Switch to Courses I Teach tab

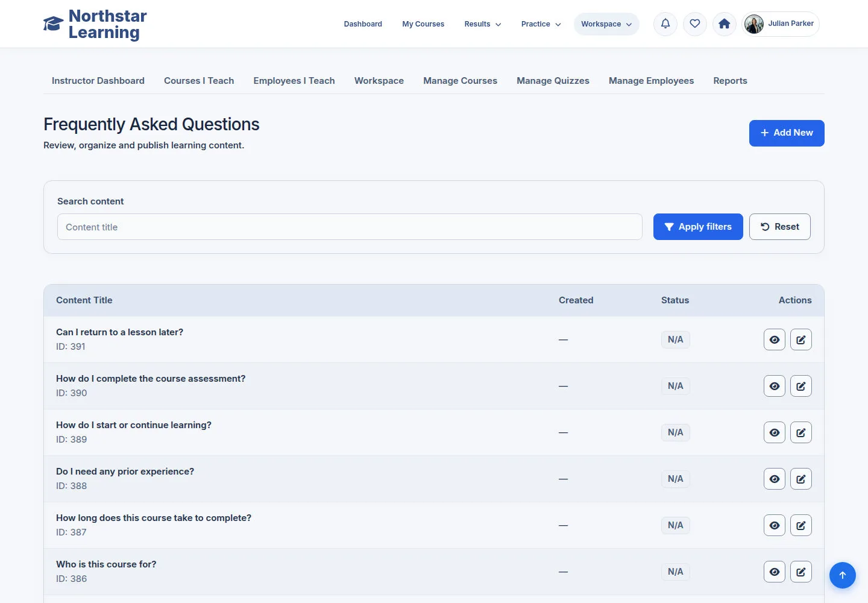point(199,81)
